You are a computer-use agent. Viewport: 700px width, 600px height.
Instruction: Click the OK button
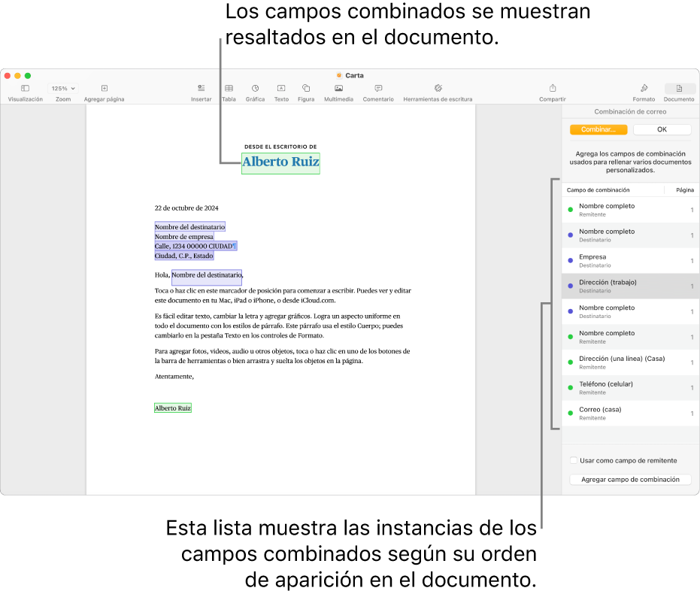[662, 129]
